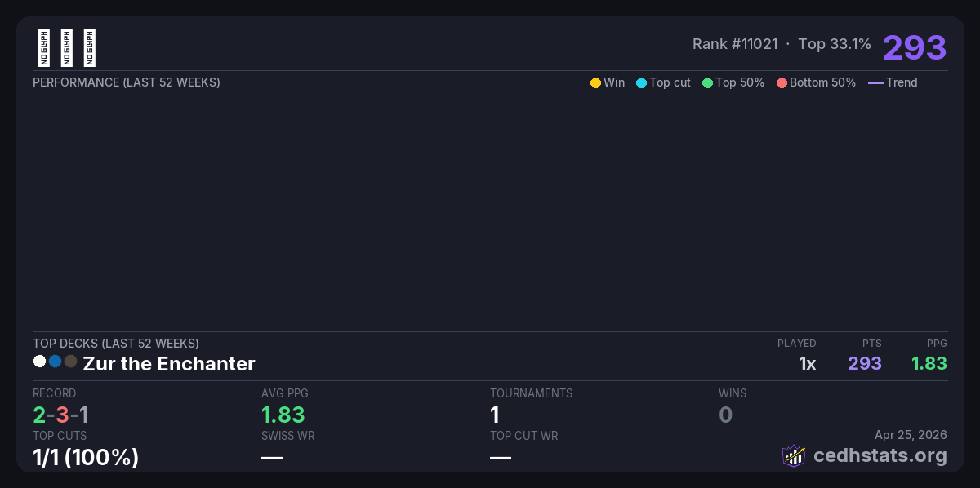Select the Top Decks (Last 52 Weeks) header
Image resolution: width=980 pixels, height=488 pixels.
pos(116,344)
